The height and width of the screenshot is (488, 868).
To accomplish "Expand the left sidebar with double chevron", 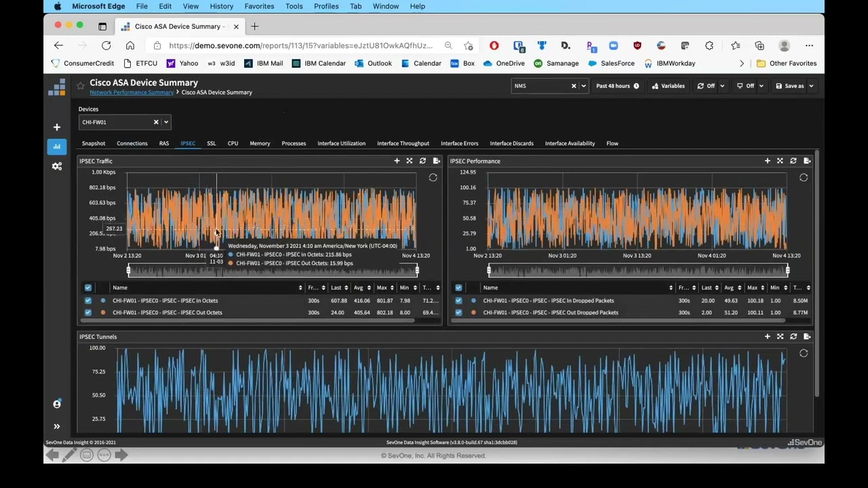I will click(57, 426).
